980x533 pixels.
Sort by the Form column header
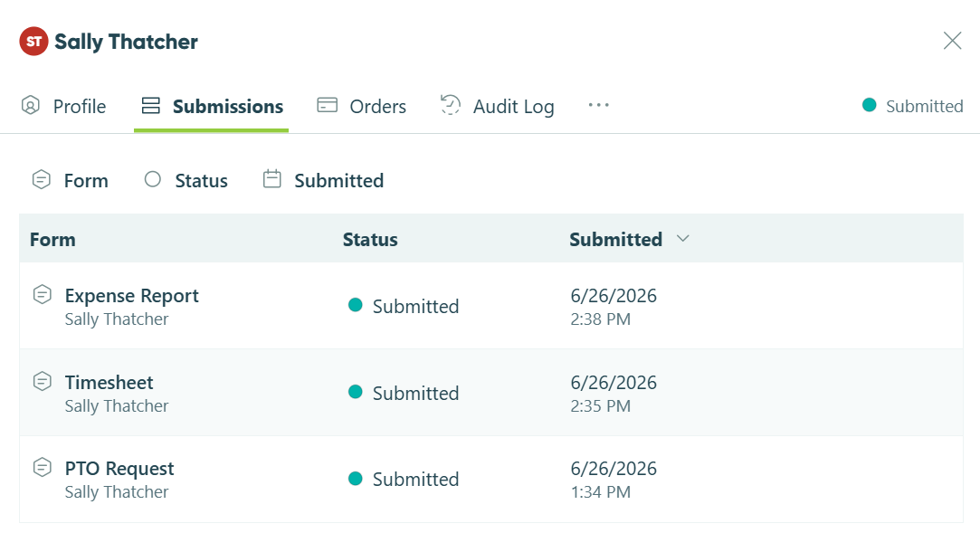tap(52, 239)
